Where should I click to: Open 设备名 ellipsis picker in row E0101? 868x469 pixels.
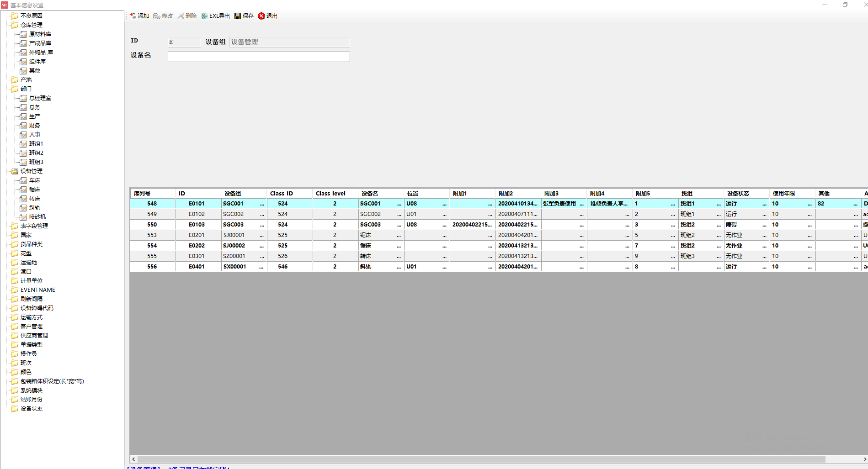click(399, 204)
